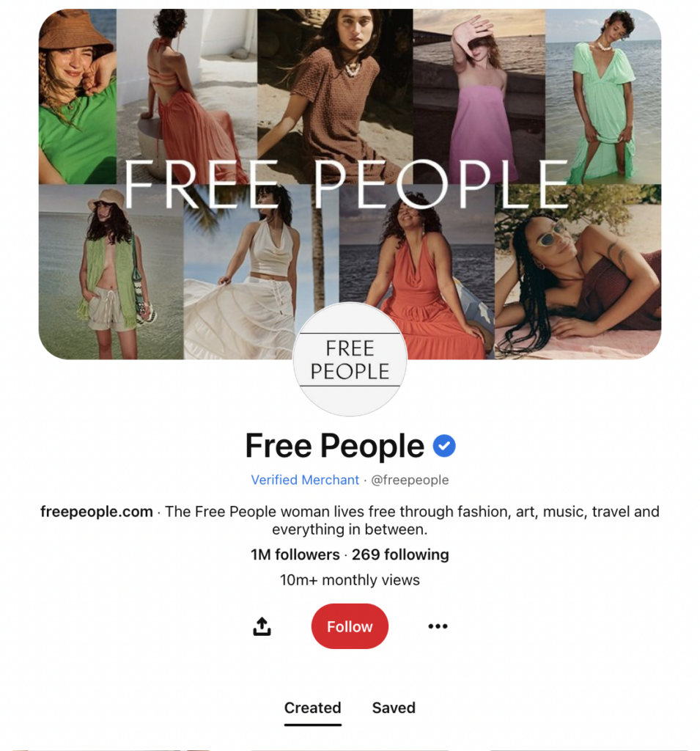Open the three-dot more options menu
700x751 pixels.
tap(438, 626)
